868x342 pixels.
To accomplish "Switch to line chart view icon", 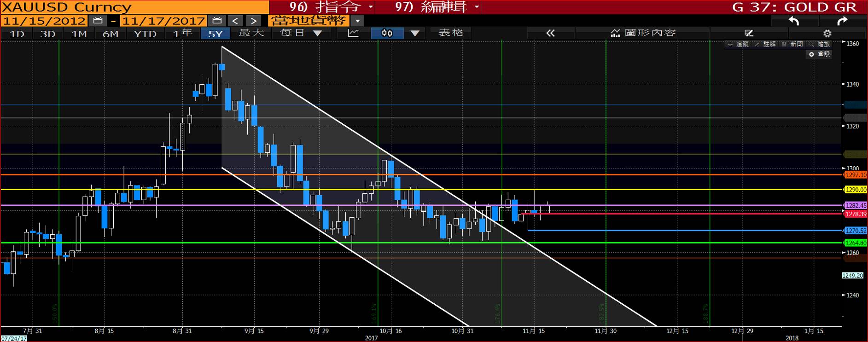I will tap(353, 33).
